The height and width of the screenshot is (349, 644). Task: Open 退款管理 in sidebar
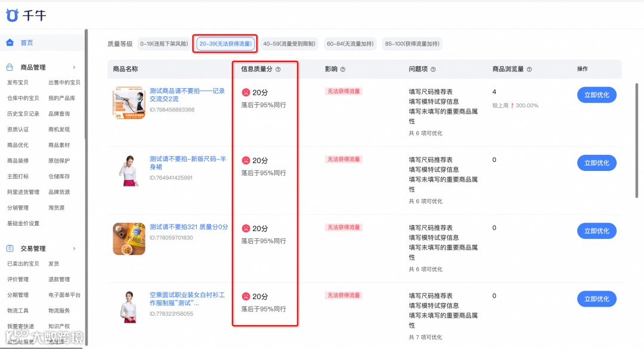[x=59, y=279]
